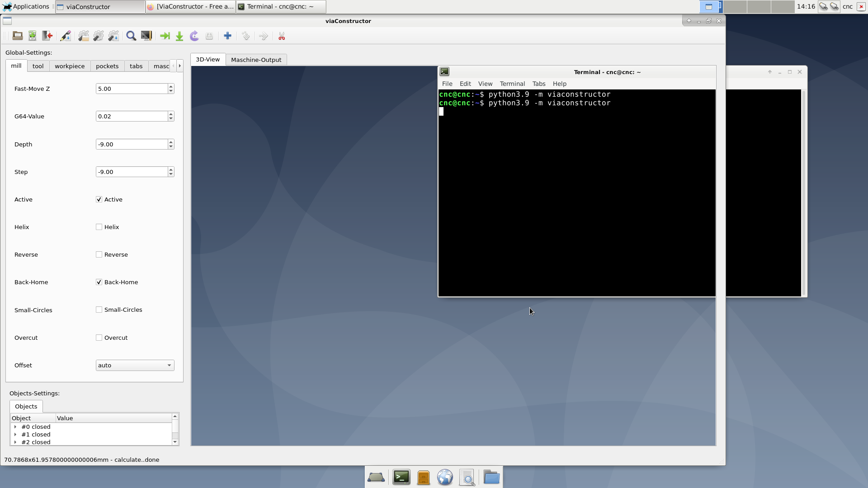Click the green down-arrow toolbar icon
Screen dimensions: 868x488
click(179, 36)
